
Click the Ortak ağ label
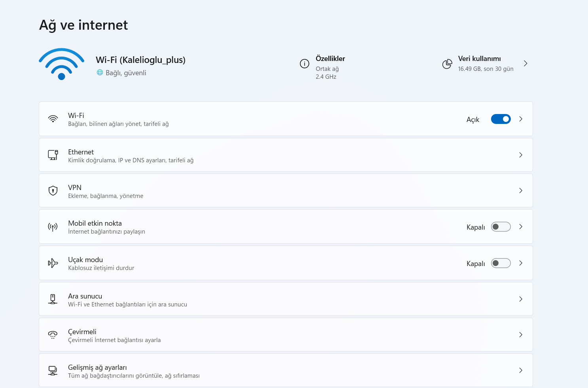(x=327, y=69)
